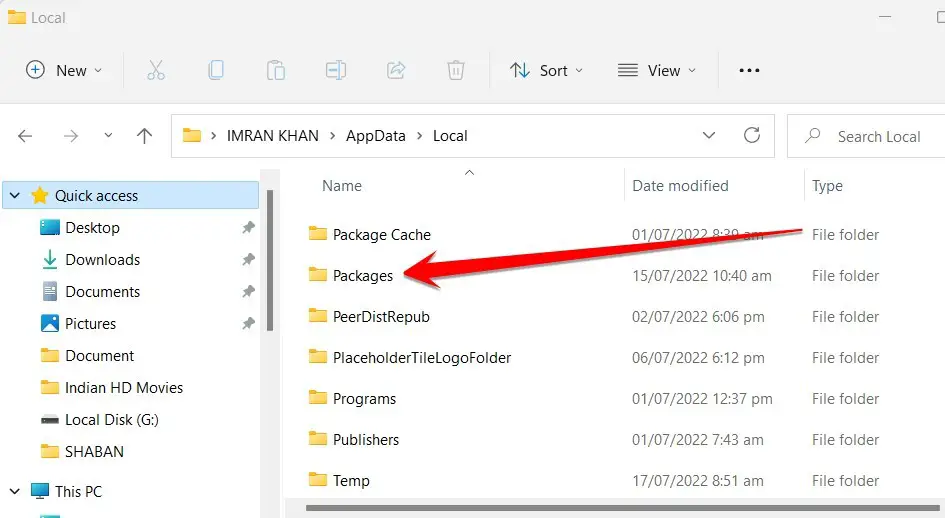Open the New item dropdown
This screenshot has width=945, height=518.
coord(64,71)
